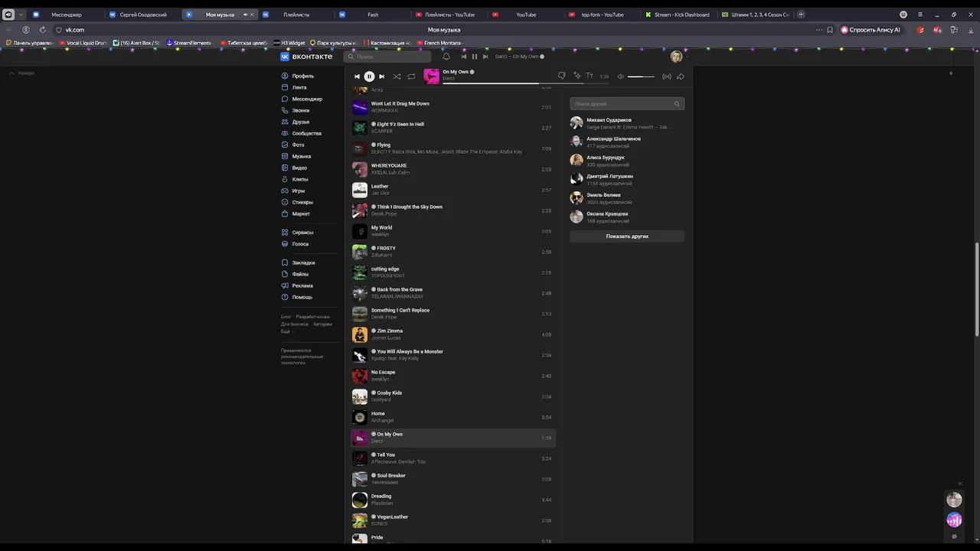
Task: Show similar tracks sparkle icon
Action: coord(577,76)
